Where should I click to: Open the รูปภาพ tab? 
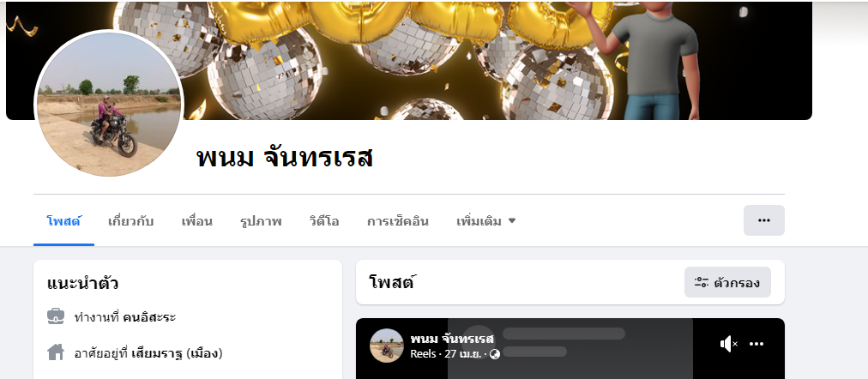tap(261, 221)
